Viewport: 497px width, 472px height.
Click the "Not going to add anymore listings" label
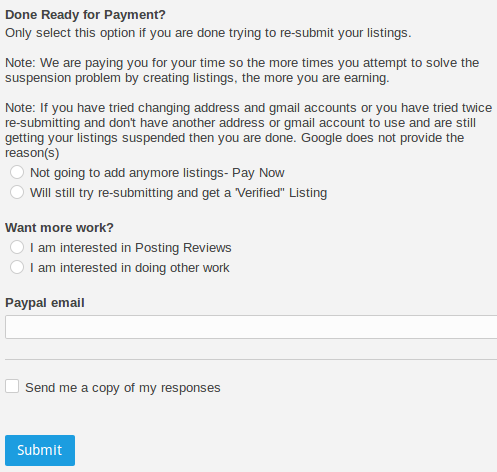127,173
